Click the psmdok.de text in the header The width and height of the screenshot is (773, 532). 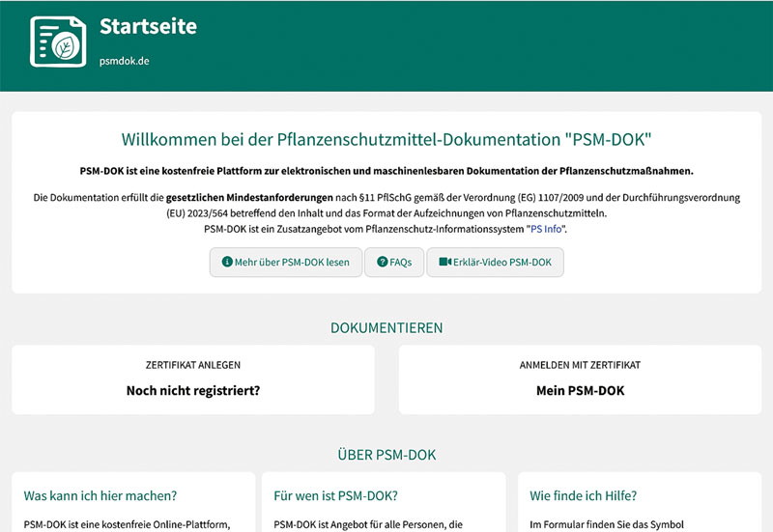(x=124, y=61)
